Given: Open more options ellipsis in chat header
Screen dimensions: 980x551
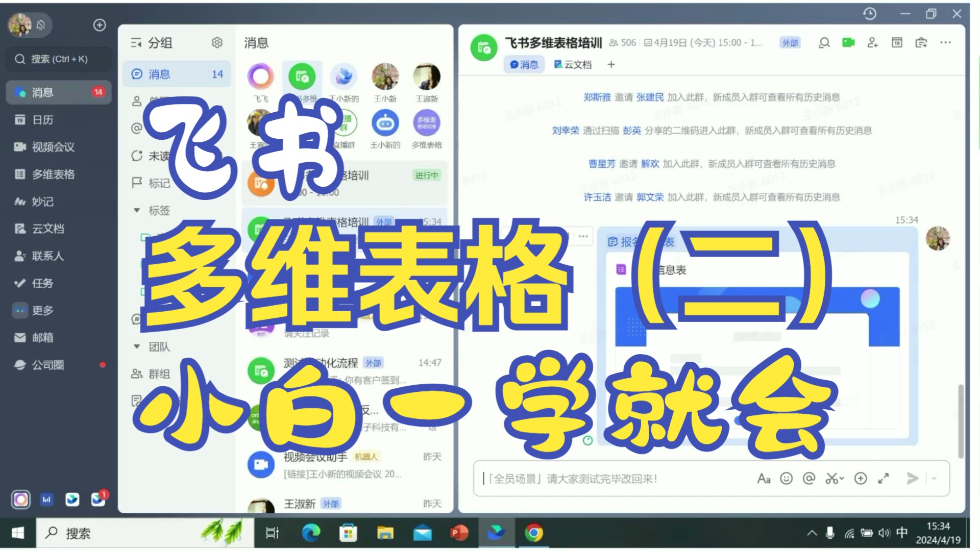Looking at the screenshot, I should point(945,43).
